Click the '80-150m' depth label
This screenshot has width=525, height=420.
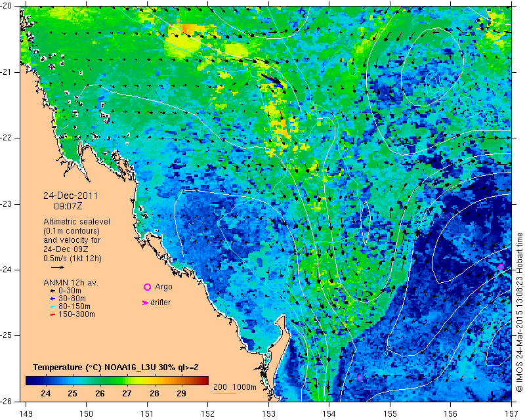coord(74,306)
